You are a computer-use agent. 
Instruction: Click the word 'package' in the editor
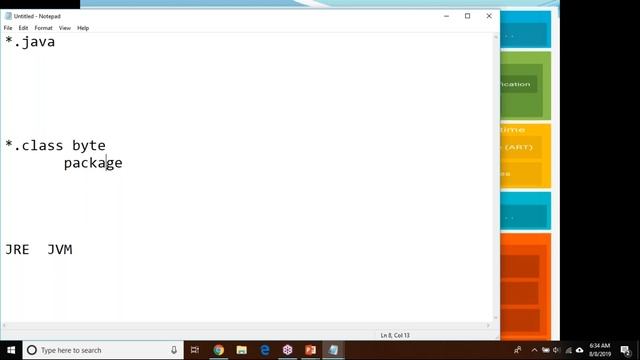click(93, 163)
